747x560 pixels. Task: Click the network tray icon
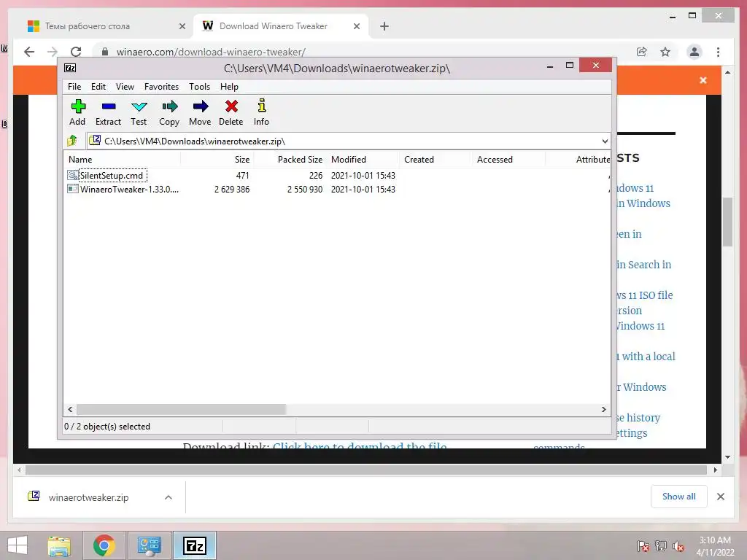[x=660, y=546]
